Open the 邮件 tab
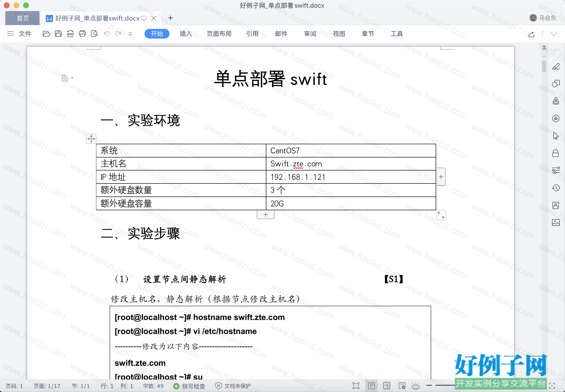 [281, 34]
